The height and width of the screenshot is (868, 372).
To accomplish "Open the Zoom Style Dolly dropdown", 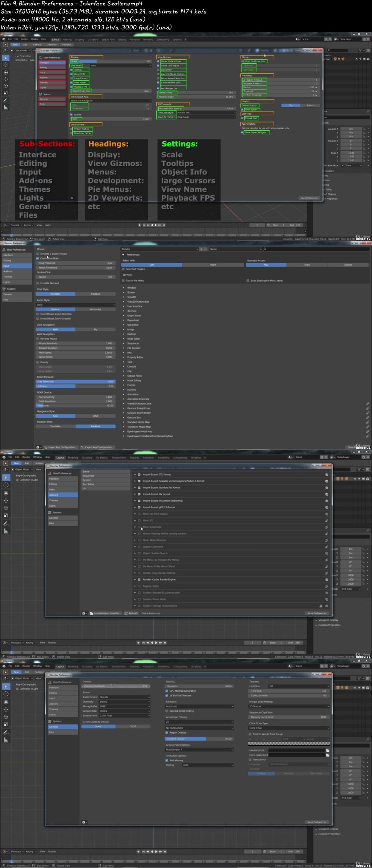I will (x=76, y=305).
